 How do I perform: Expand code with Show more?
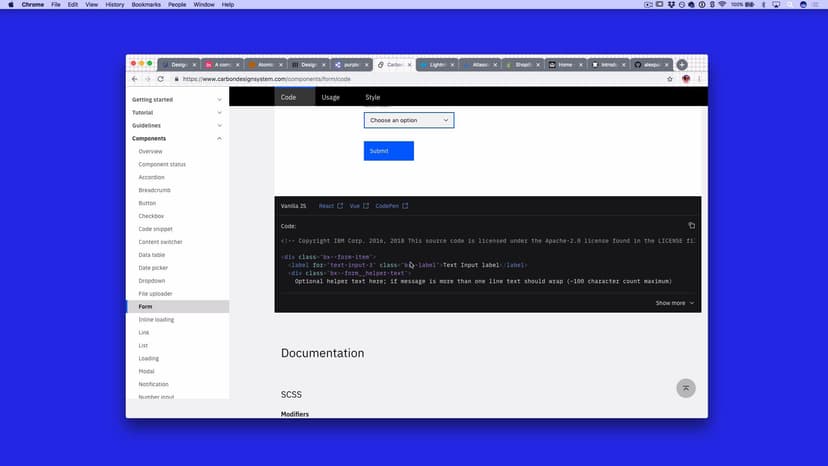pos(674,302)
